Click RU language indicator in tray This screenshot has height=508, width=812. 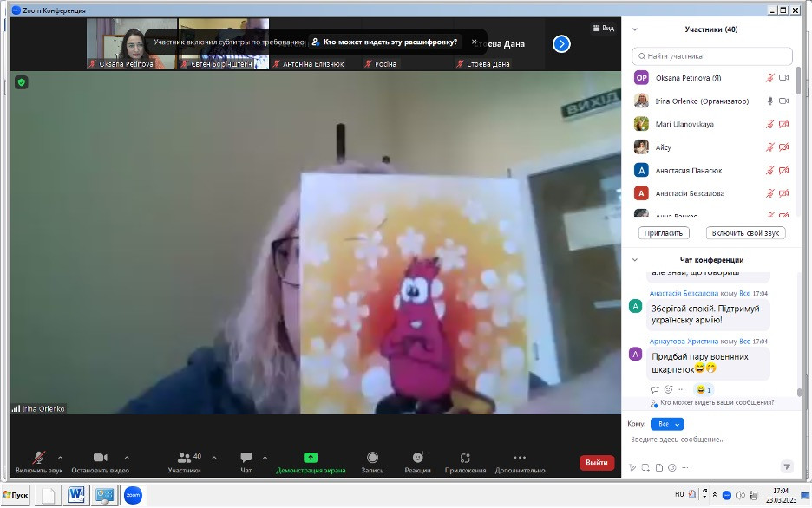pos(679,494)
